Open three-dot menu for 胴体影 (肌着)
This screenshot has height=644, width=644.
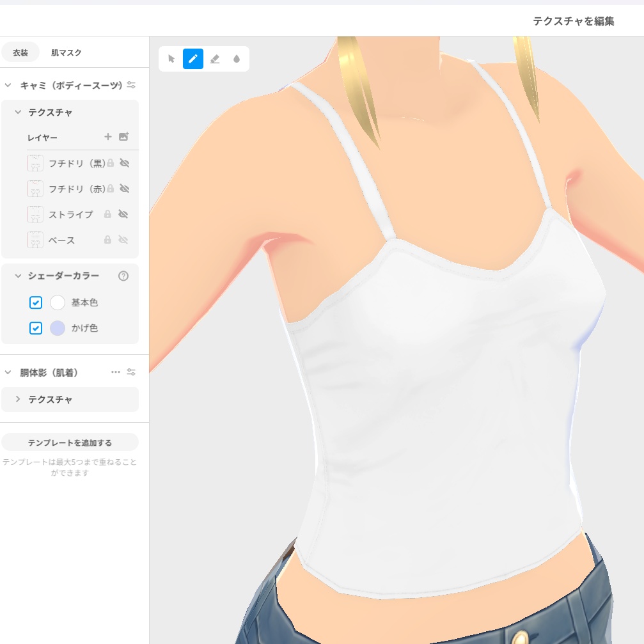116,372
